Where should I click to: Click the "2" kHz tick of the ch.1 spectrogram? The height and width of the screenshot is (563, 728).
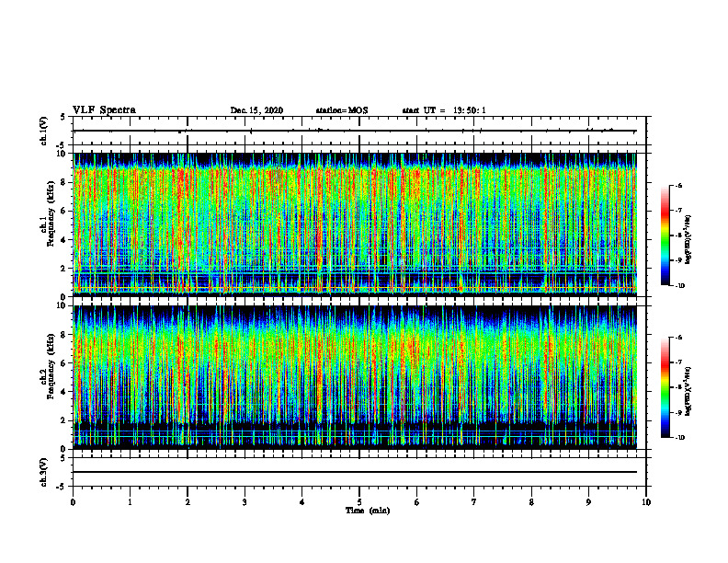(x=64, y=268)
